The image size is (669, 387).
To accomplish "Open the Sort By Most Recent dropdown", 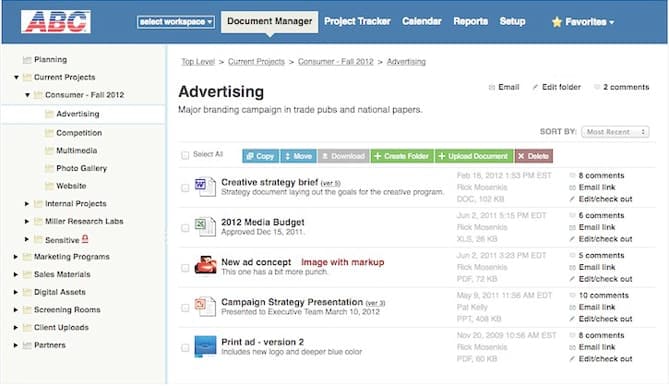I will coord(615,132).
